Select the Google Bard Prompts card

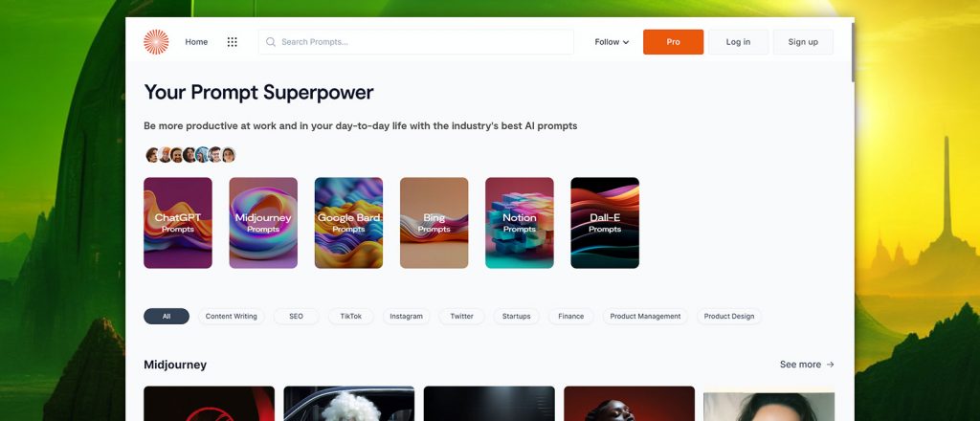pyautogui.click(x=348, y=223)
